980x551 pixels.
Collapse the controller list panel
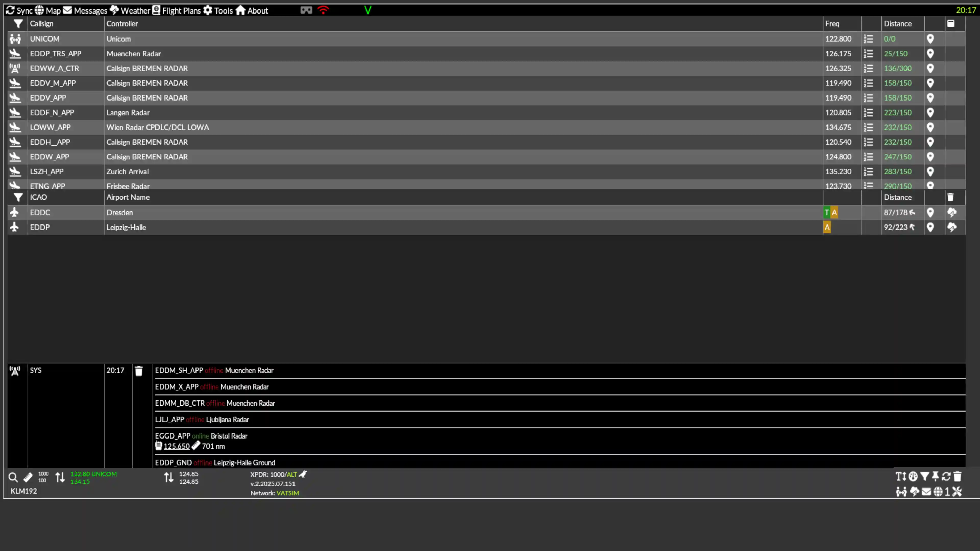click(951, 23)
